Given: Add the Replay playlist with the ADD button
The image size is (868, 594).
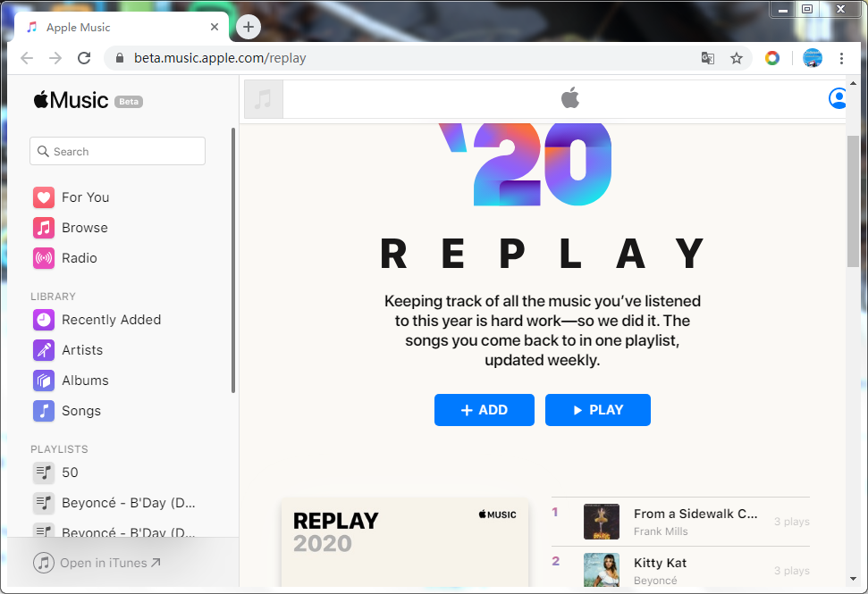Looking at the screenshot, I should tap(484, 410).
